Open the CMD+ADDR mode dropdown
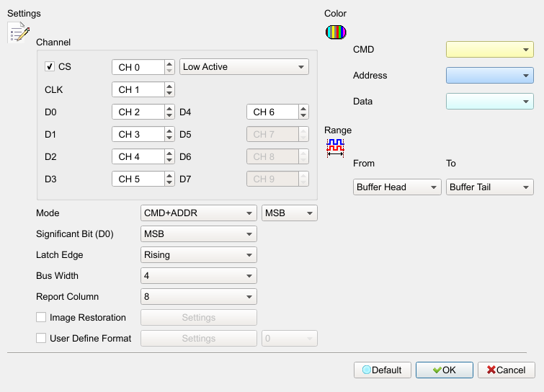 click(198, 213)
